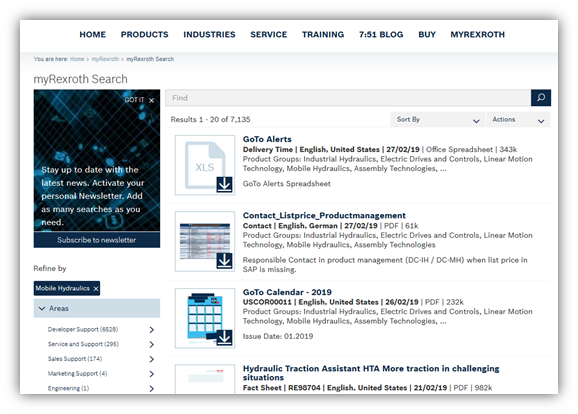
Task: Open GoTo Calendar - 2019 result title
Action: click(x=287, y=292)
